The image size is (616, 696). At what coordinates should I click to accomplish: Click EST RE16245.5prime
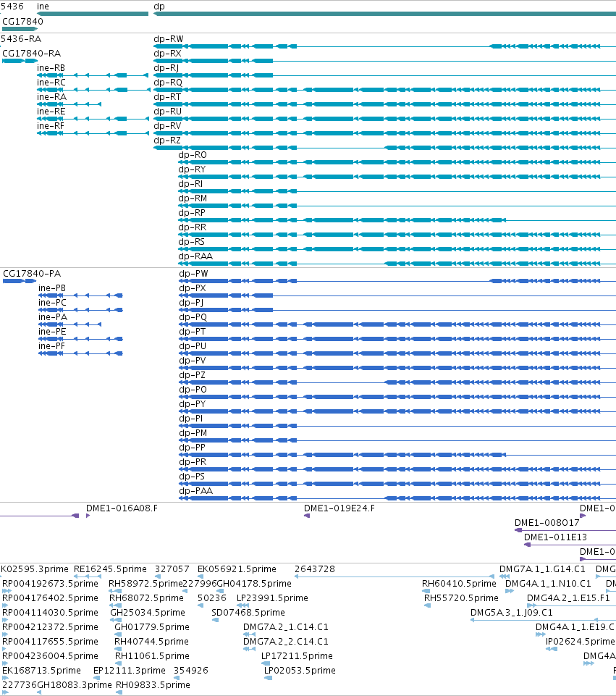coord(110,569)
